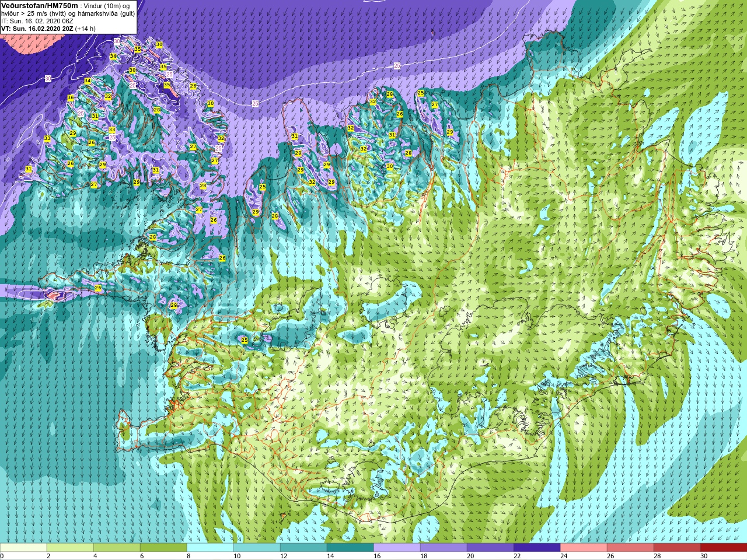Select the medium purple 18–20 m/s legend swatch

(x=444, y=547)
